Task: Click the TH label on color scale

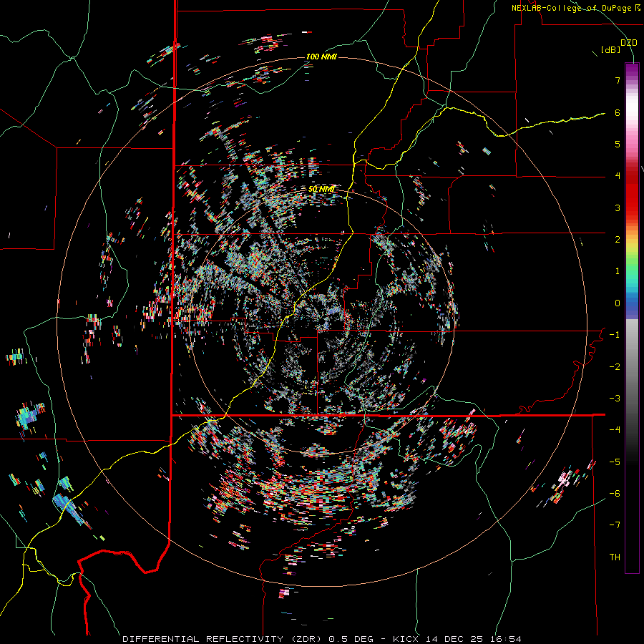Action: coord(615,557)
